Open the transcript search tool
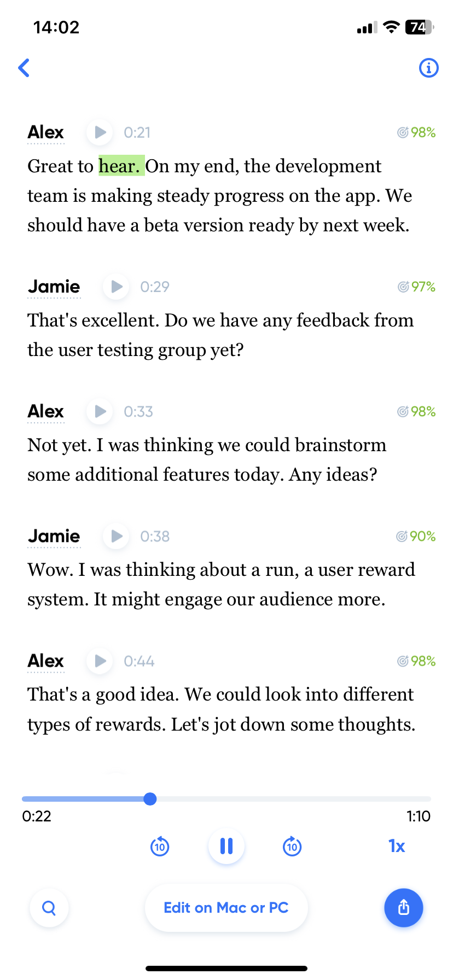 pyautogui.click(x=49, y=907)
